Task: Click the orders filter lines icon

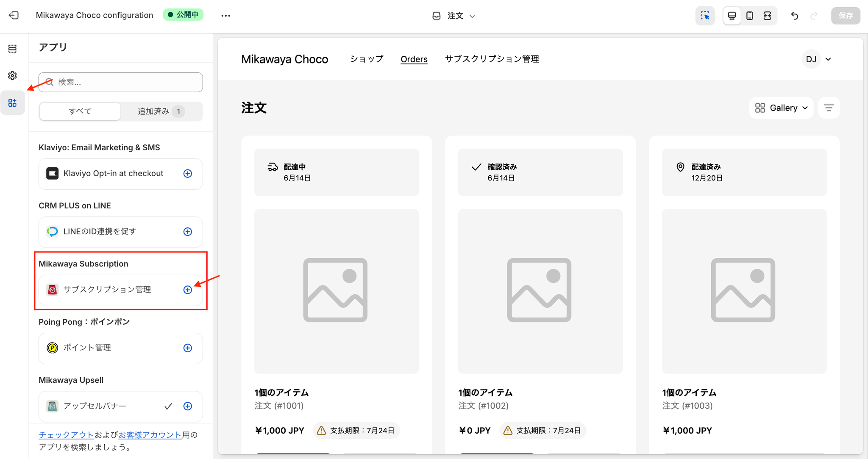Action: 829,108
